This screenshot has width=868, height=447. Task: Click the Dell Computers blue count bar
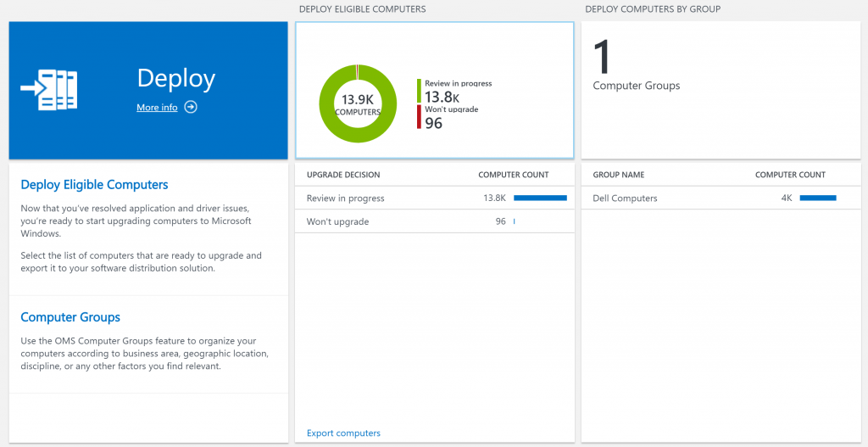click(818, 198)
